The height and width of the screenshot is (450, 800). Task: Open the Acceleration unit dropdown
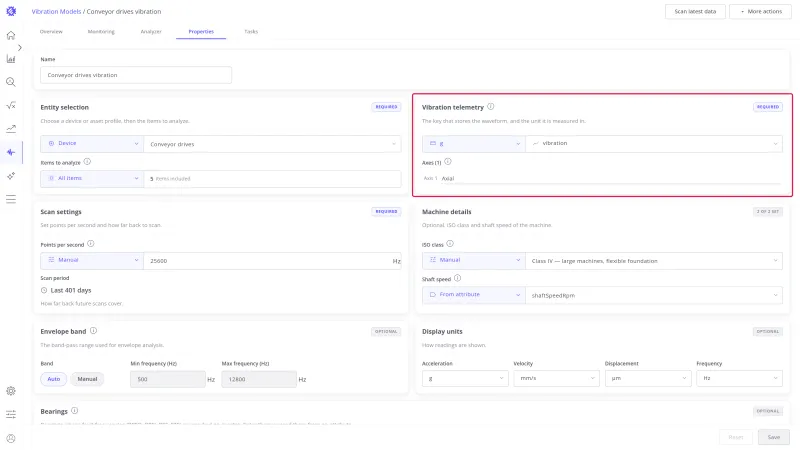tap(465, 378)
